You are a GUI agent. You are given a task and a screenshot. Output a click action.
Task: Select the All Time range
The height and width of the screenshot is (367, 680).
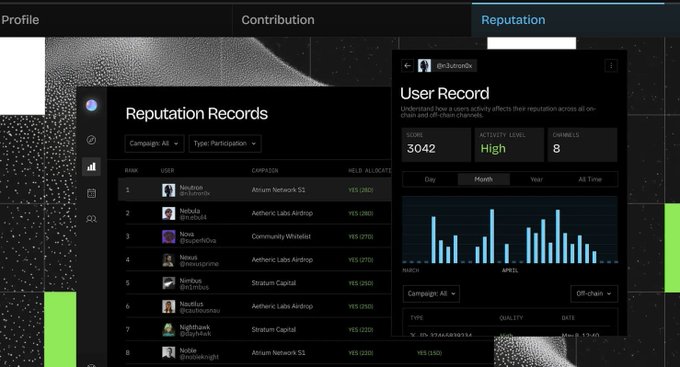point(590,179)
